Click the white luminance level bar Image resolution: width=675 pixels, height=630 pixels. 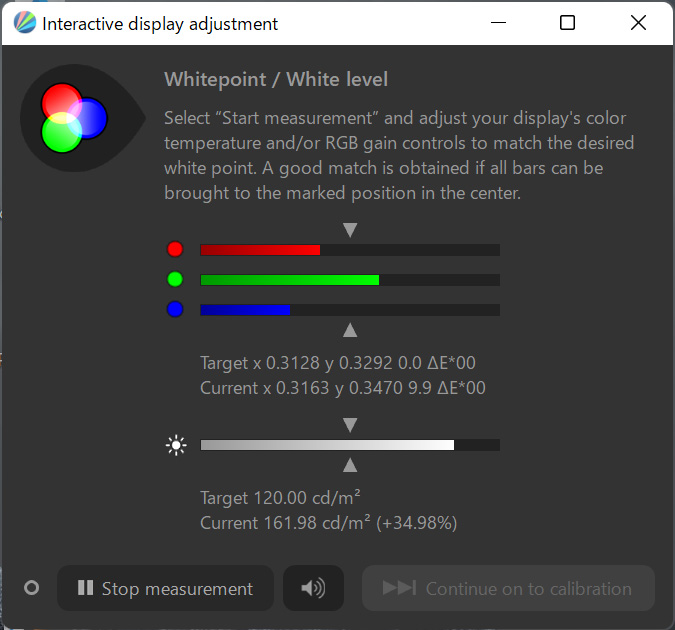[x=350, y=445]
